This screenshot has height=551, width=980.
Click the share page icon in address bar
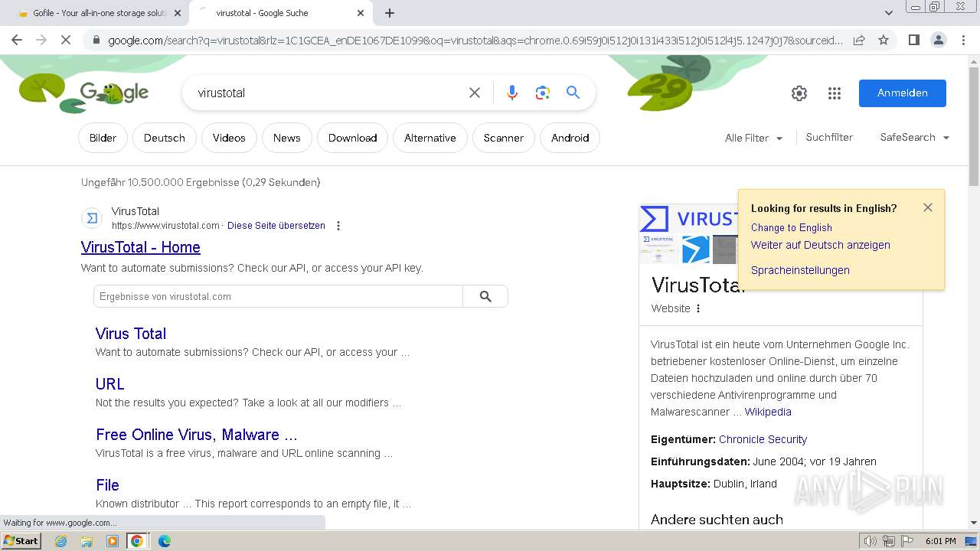[x=859, y=40]
